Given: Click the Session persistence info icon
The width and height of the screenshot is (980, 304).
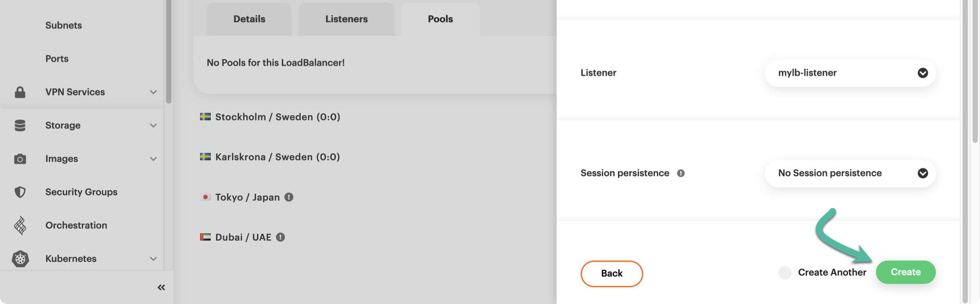Looking at the screenshot, I should [681, 173].
